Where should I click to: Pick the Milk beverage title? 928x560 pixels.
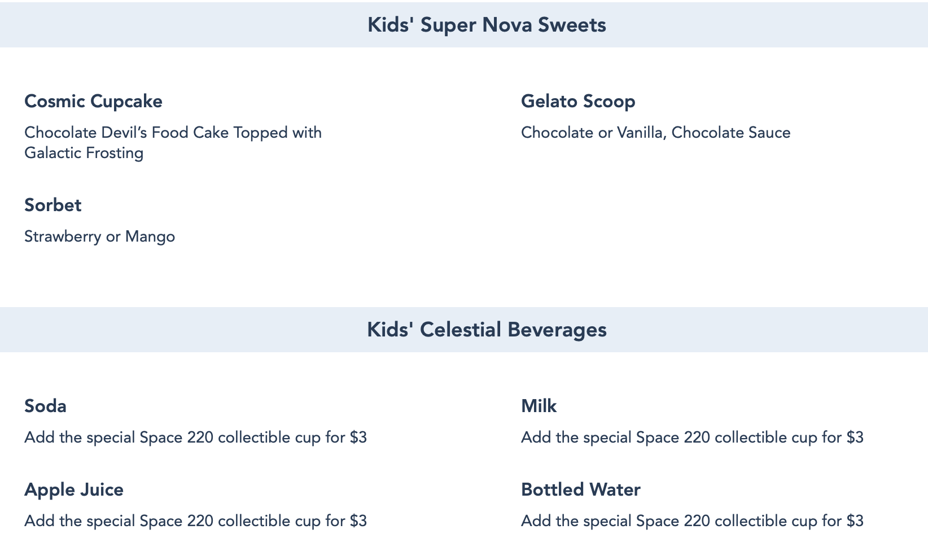[x=539, y=406]
